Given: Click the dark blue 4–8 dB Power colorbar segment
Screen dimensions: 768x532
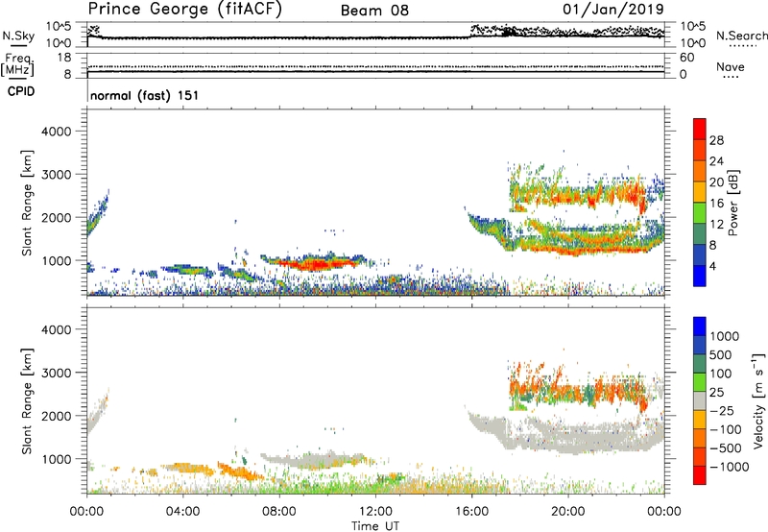Looking at the screenshot, I should (x=700, y=255).
